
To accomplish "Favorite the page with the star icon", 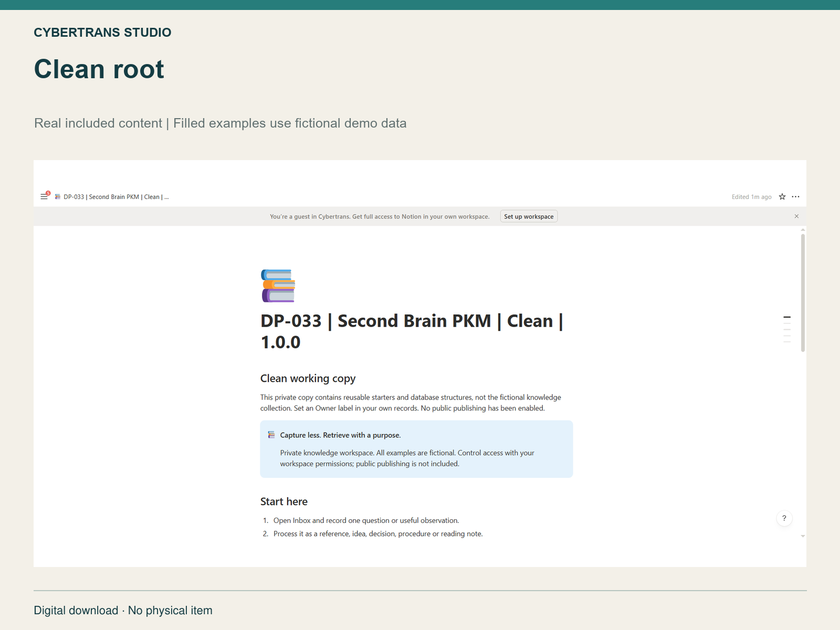I will (782, 197).
